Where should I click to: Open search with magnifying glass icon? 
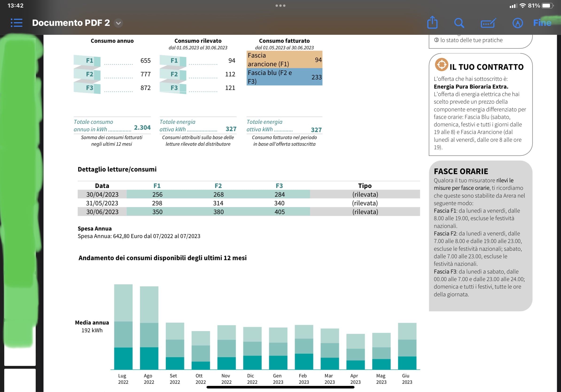(x=459, y=23)
